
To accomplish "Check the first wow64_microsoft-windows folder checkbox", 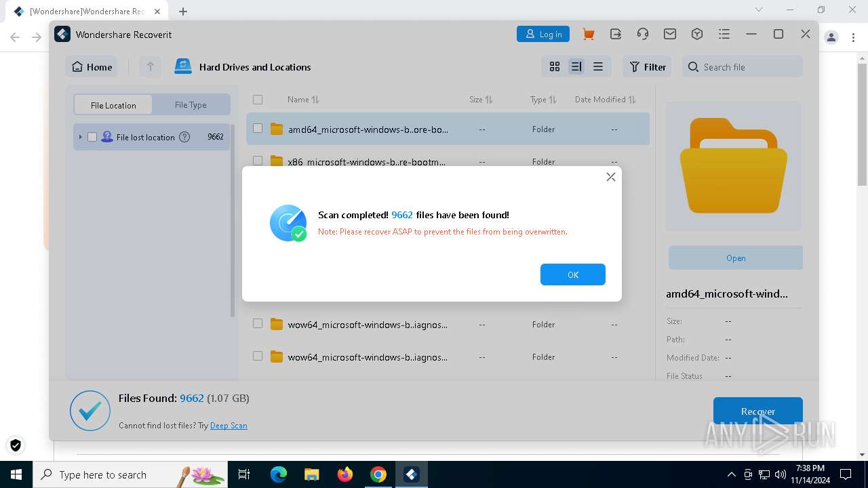I will [258, 323].
